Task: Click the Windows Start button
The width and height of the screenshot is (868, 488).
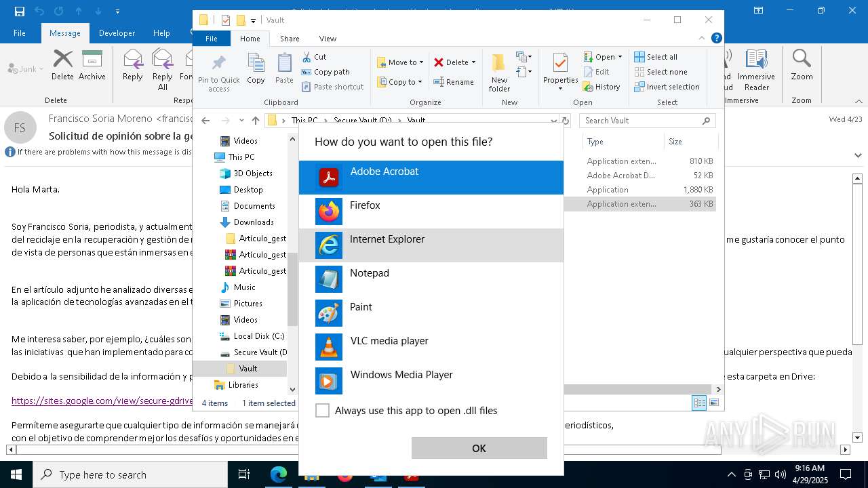Action: pyautogui.click(x=16, y=474)
